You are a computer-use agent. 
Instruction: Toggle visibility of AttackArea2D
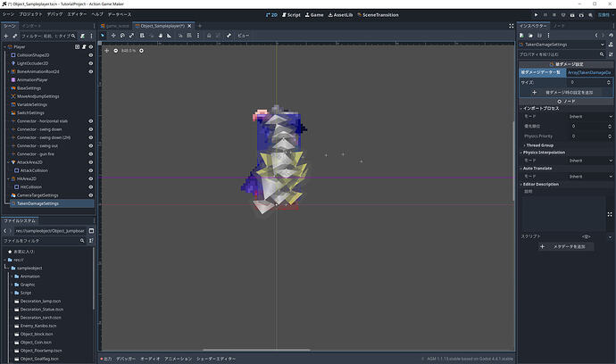[x=91, y=162]
